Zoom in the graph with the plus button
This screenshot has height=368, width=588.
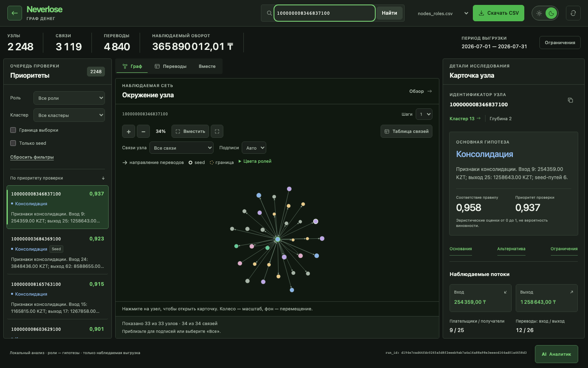tap(129, 131)
